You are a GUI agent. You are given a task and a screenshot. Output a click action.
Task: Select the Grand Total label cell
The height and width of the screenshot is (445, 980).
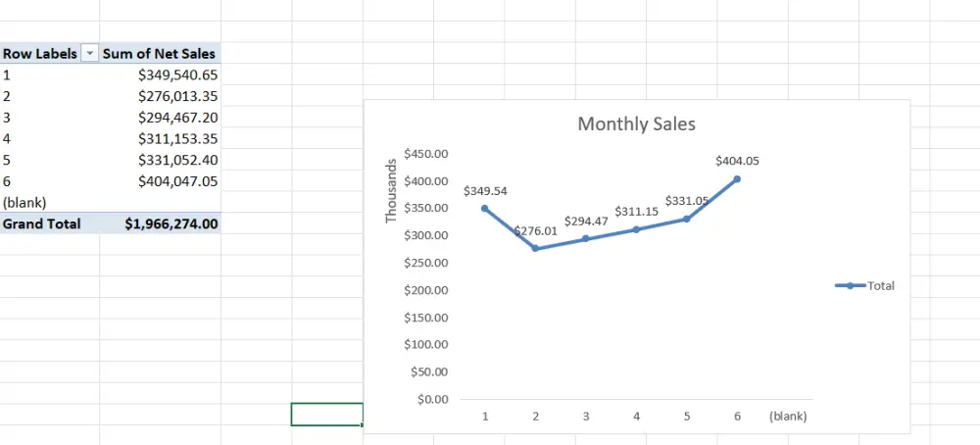pyautogui.click(x=42, y=223)
